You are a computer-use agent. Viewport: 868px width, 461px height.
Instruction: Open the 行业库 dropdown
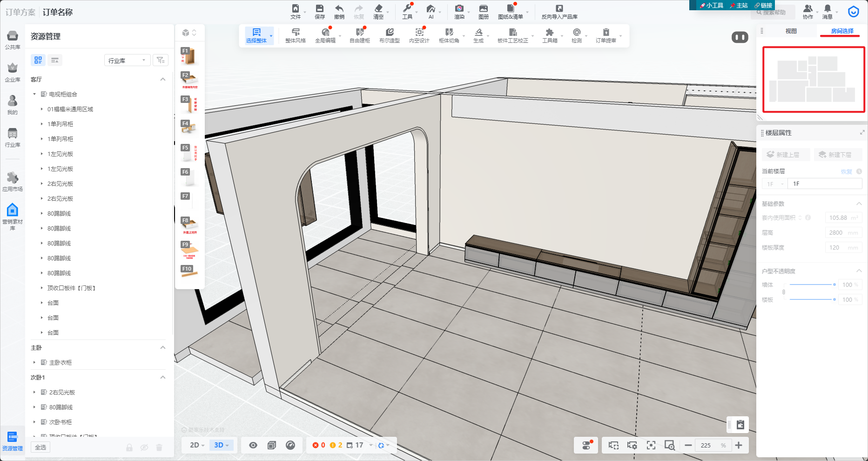coord(127,61)
